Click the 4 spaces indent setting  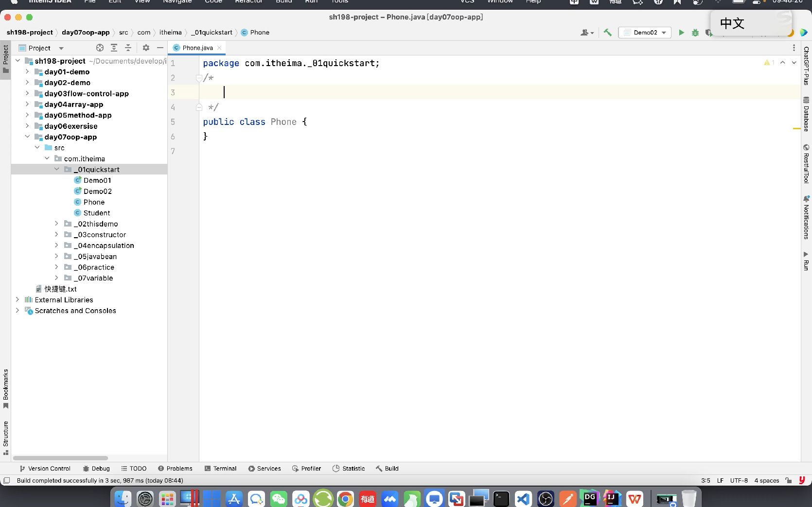(766, 480)
